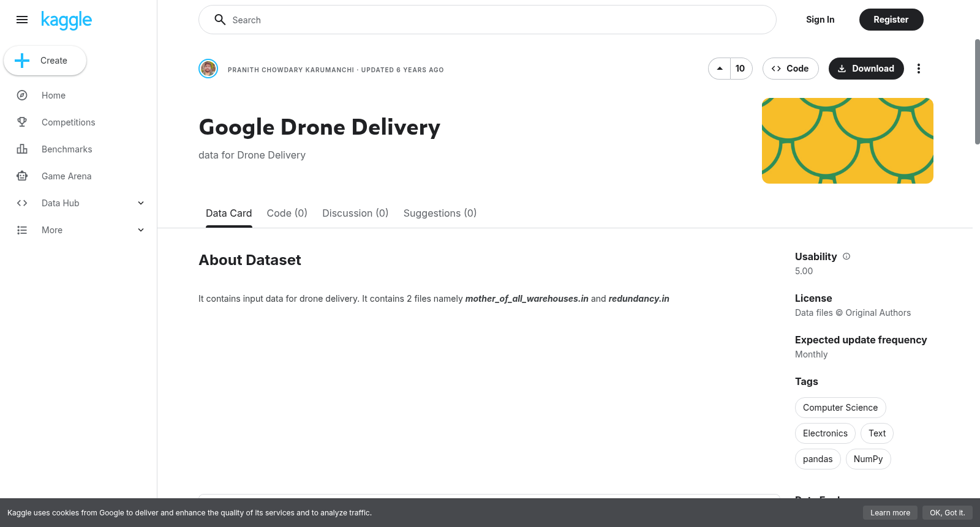Click the Sign In button
Viewport: 980px width, 527px height.
820,20
